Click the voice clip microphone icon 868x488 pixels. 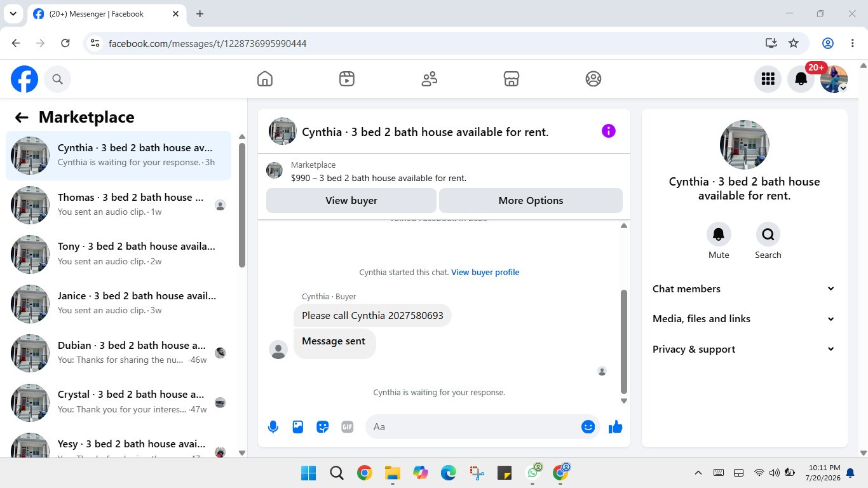tap(273, 427)
